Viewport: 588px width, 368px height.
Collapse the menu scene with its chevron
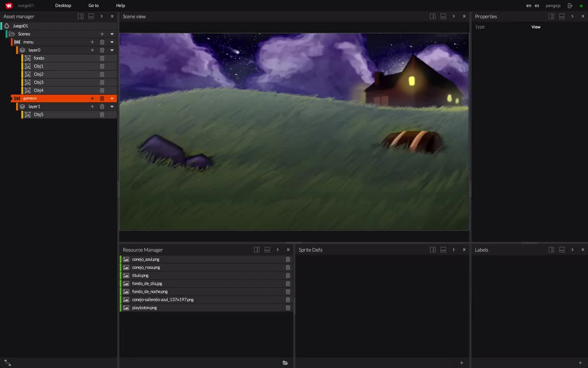(x=111, y=41)
